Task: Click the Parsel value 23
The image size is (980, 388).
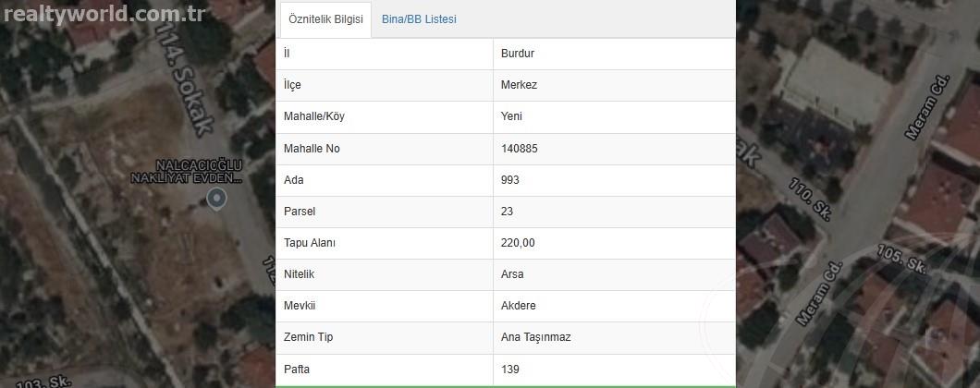Action: tap(507, 212)
